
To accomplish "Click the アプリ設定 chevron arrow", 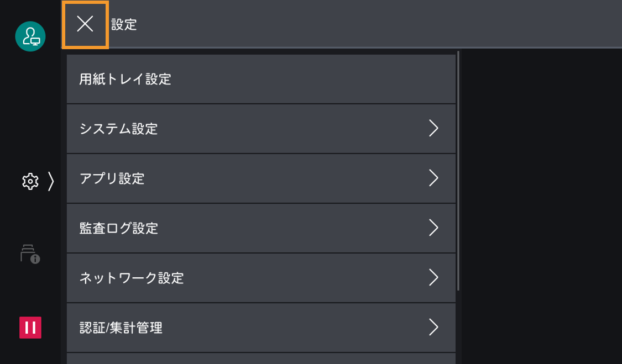I will pos(433,178).
